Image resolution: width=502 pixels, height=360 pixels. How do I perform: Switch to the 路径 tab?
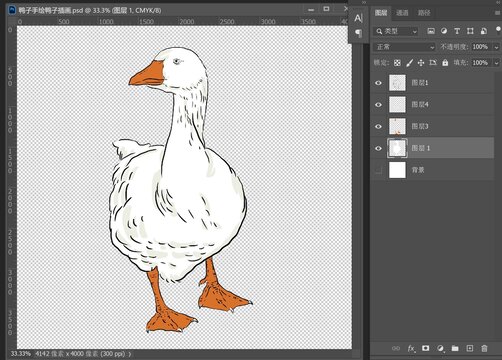[424, 13]
